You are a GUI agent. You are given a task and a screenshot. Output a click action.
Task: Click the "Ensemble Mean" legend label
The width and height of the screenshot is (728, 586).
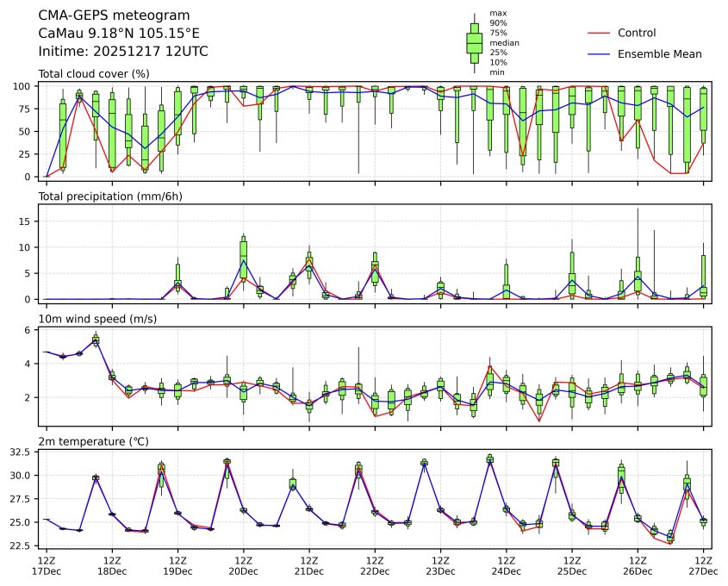666,53
